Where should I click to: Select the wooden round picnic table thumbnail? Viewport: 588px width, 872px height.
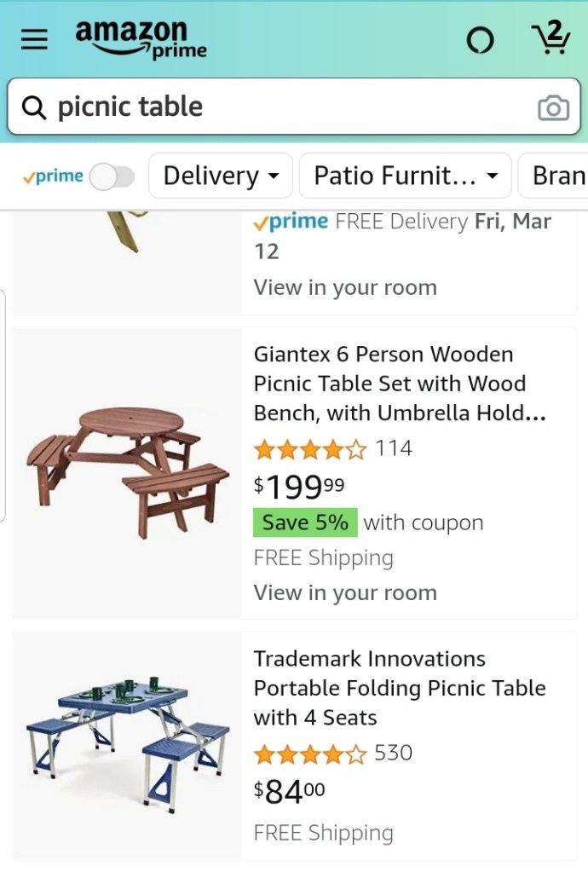128,471
